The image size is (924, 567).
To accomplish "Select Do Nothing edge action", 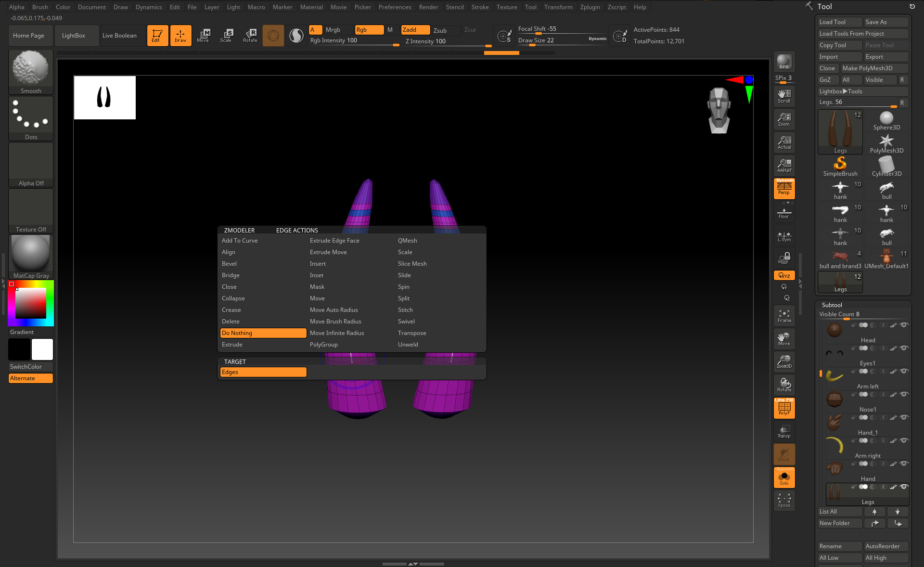I will click(263, 333).
